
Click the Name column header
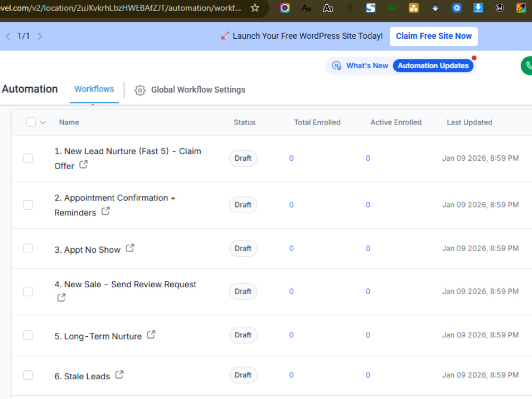(x=69, y=122)
